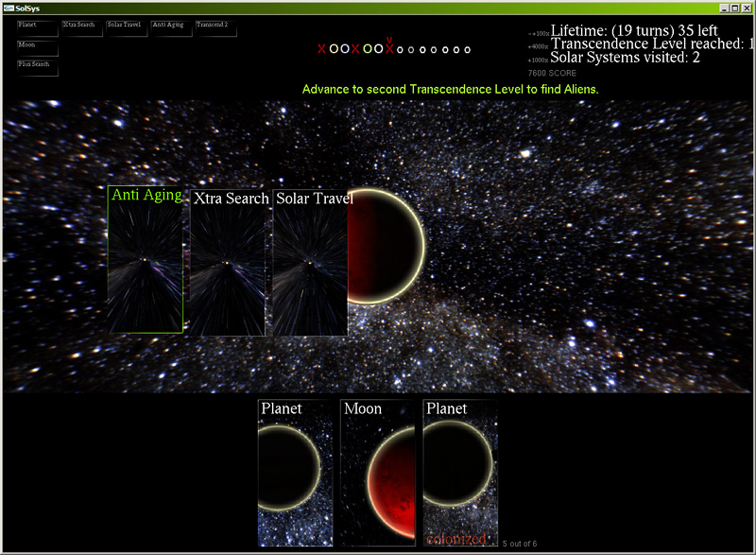The width and height of the screenshot is (756, 555).
Task: Choose the large Solar Travel card
Action: [x=310, y=263]
